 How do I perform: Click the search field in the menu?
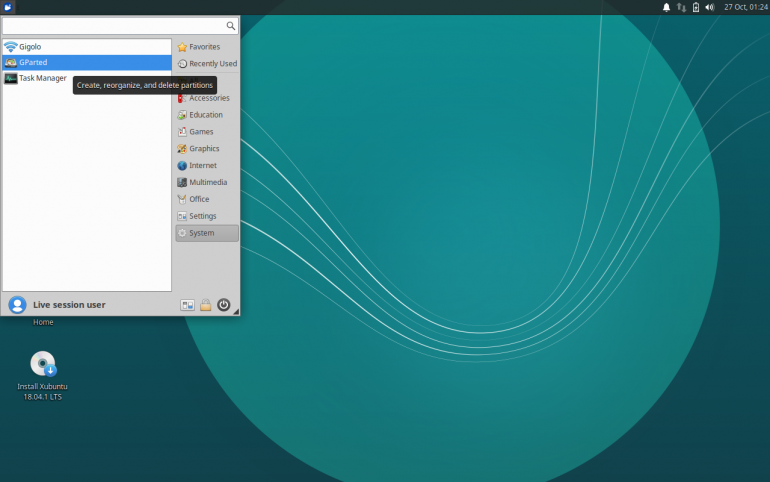tap(115, 26)
